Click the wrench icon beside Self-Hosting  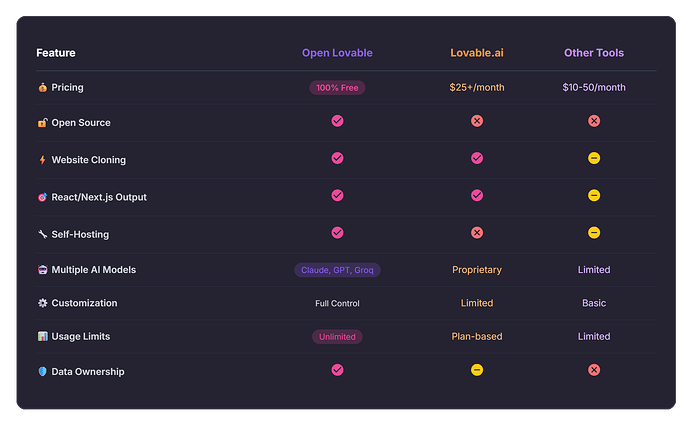click(42, 234)
